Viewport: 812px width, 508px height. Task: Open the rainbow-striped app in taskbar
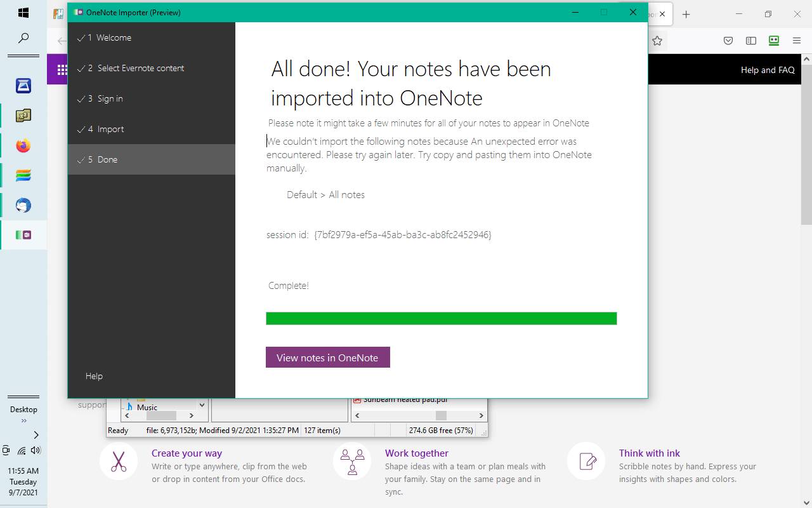tap(23, 176)
